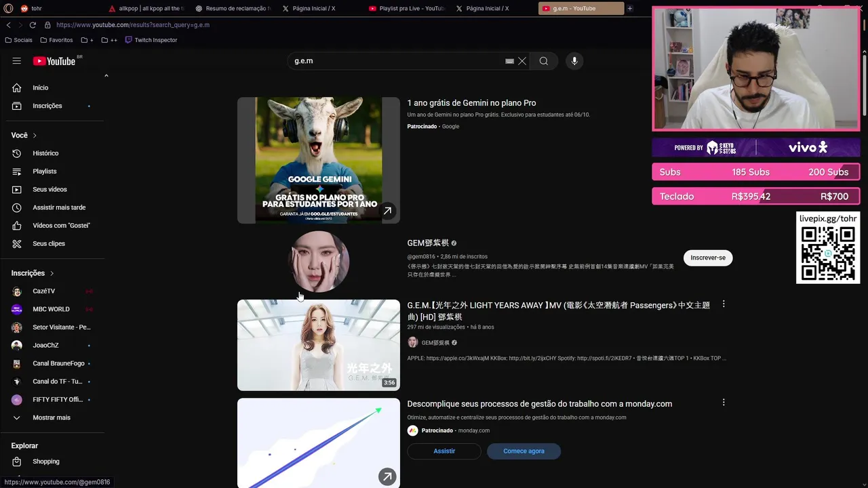Open monday.com ad thumbnail
Viewport: 868px width, 488px height.
319,443
